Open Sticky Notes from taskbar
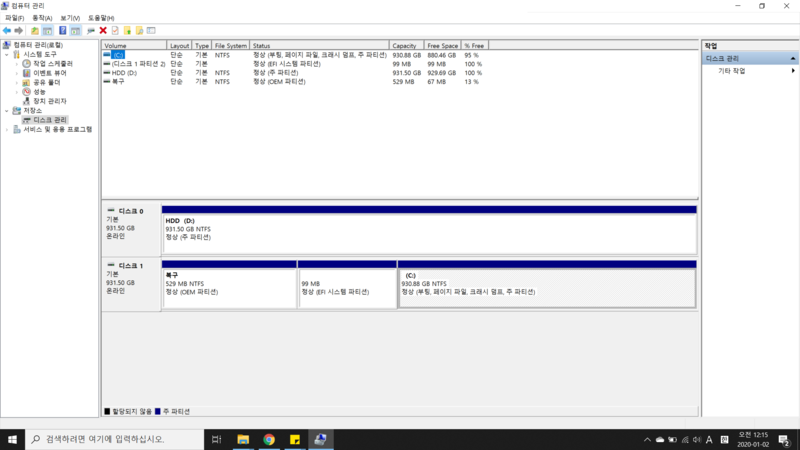The height and width of the screenshot is (450, 800). (295, 439)
